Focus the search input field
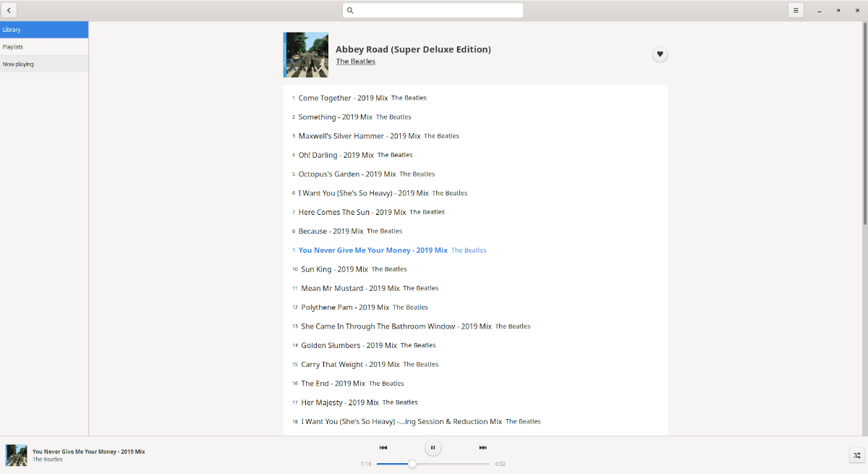 pos(433,10)
